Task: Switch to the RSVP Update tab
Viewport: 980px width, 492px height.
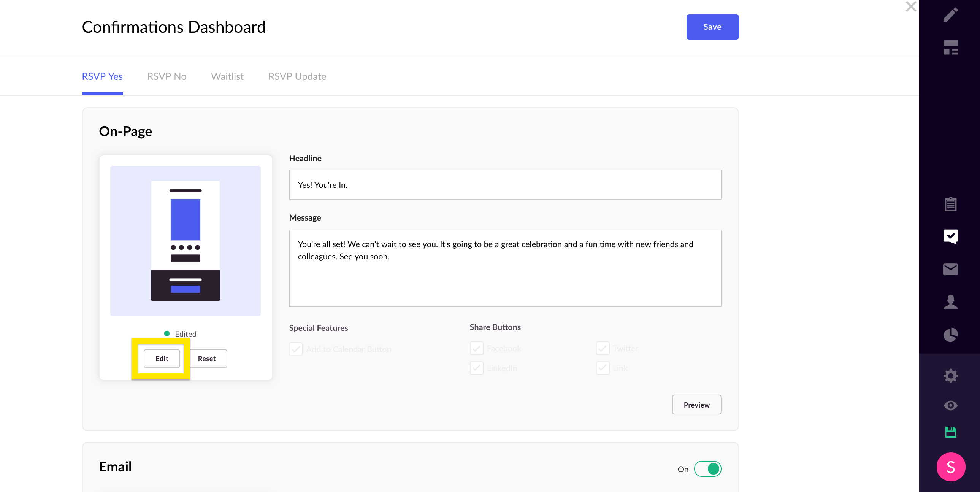Action: tap(297, 76)
